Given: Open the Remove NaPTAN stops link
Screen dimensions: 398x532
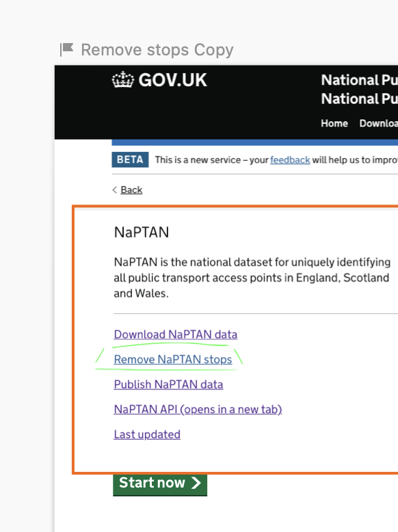Looking at the screenshot, I should tap(173, 359).
